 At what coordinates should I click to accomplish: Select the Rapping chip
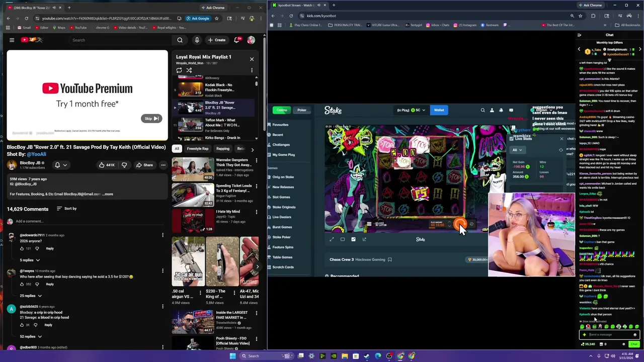223,149
